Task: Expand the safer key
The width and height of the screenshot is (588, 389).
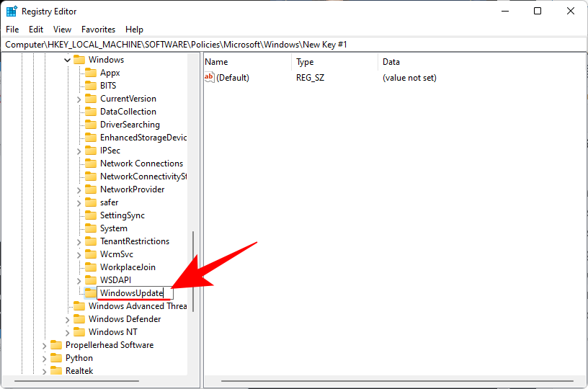Action: pyautogui.click(x=79, y=203)
